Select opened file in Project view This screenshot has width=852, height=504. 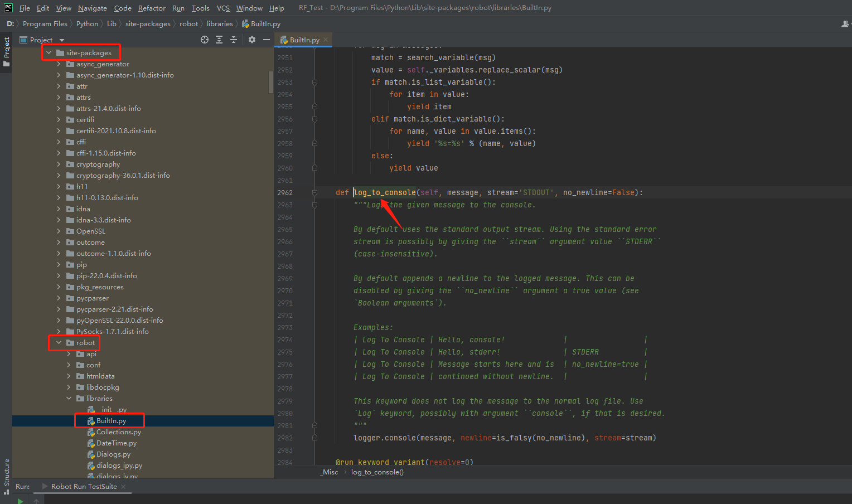pyautogui.click(x=204, y=40)
